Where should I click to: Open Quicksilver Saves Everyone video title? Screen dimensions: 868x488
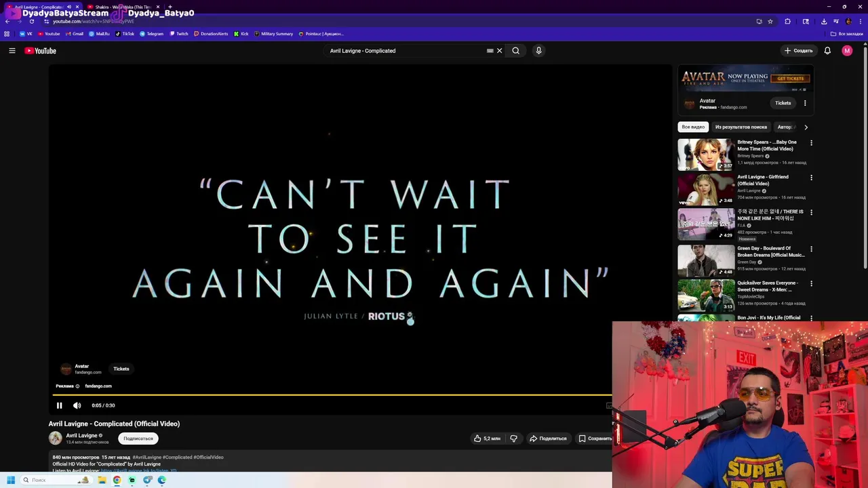click(768, 286)
